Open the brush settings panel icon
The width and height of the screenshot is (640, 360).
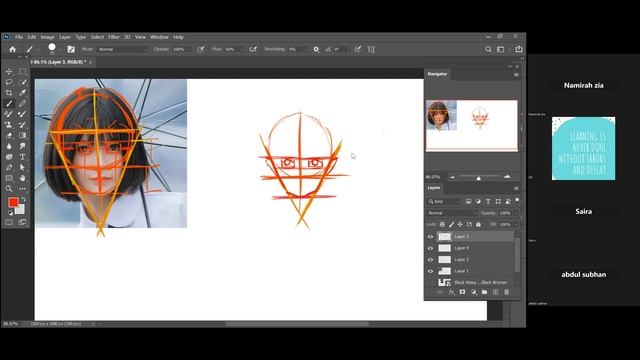pos(71,49)
